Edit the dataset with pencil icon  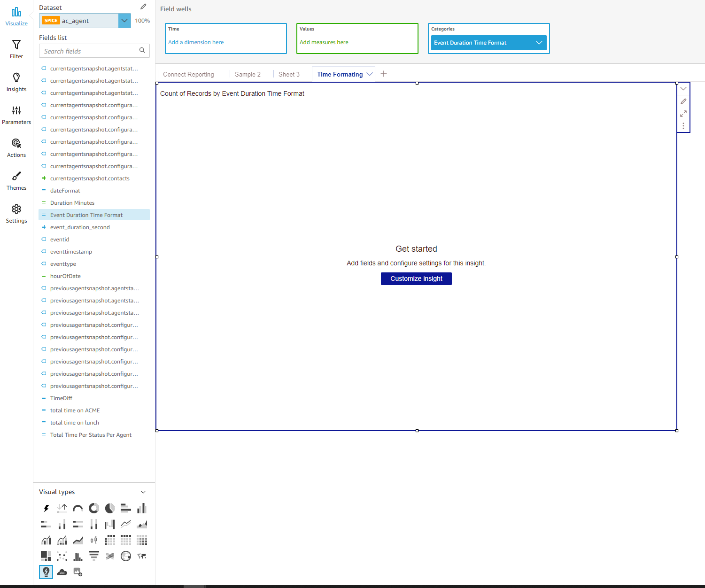(143, 7)
